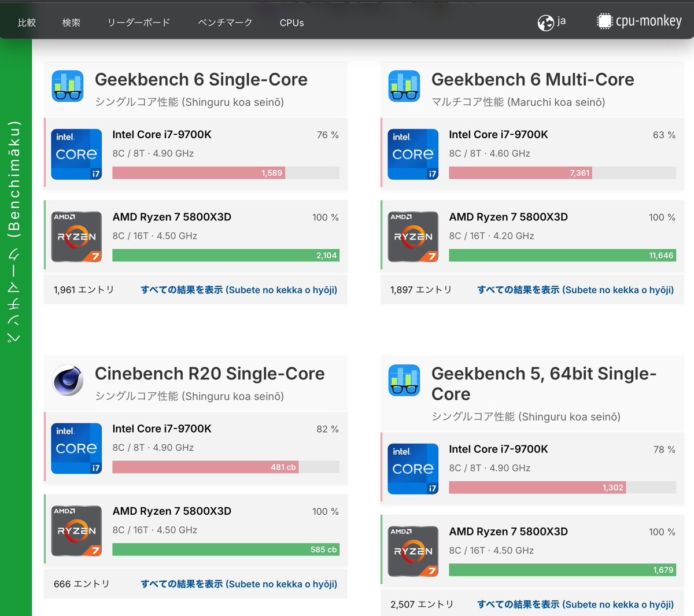The height and width of the screenshot is (616, 694).
Task: Click the ja language label
Action: pos(561,21)
